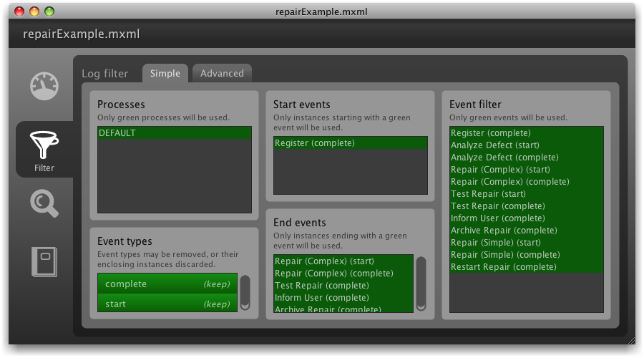644x358 pixels.
Task: Open the dashboard gauge icon in sidebar
Action: coord(44,87)
